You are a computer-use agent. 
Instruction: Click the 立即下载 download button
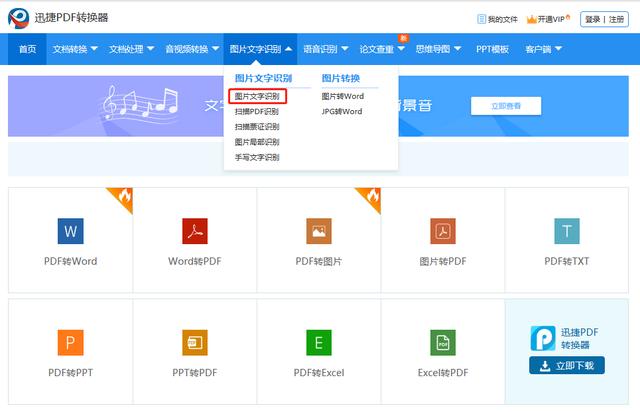coord(567,365)
